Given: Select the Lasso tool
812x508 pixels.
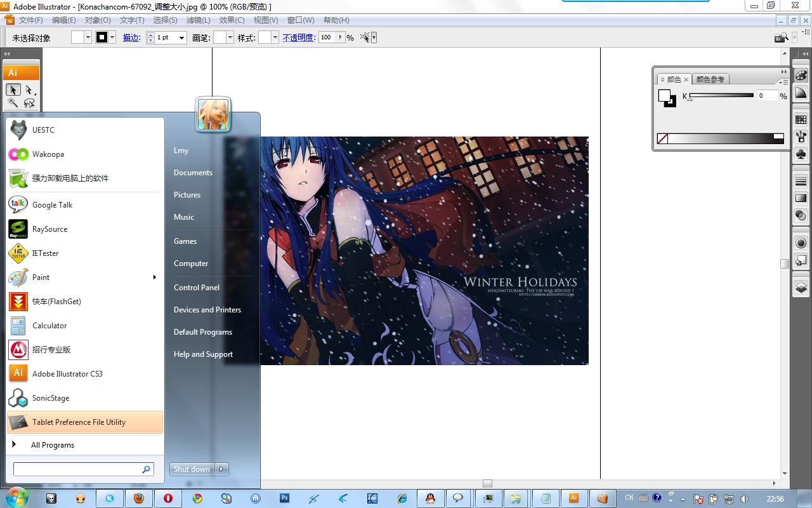Looking at the screenshot, I should [29, 103].
